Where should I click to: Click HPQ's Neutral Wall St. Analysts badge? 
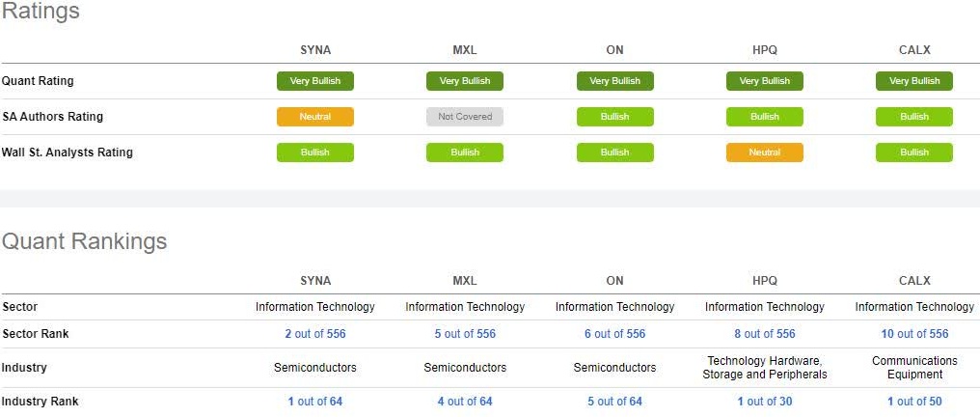coord(764,153)
